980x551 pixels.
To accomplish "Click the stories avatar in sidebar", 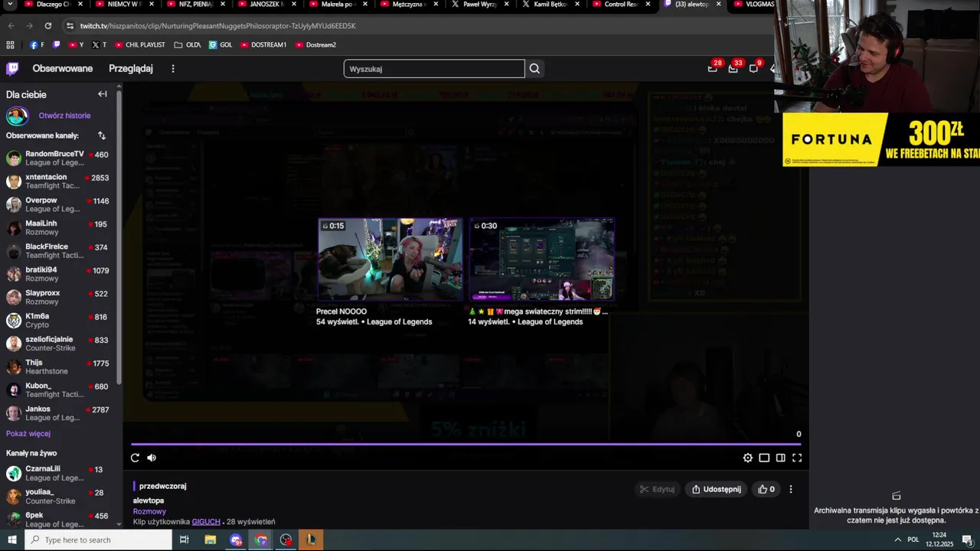I will click(x=17, y=116).
